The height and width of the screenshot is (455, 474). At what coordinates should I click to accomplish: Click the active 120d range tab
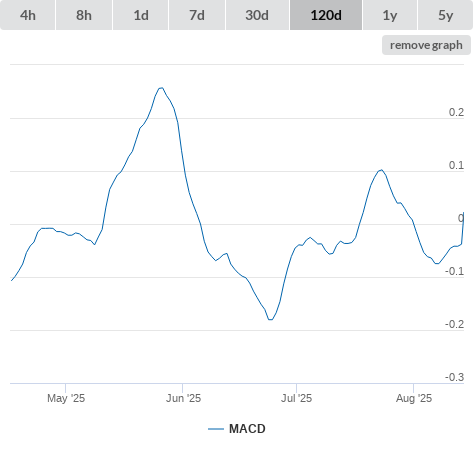(326, 15)
